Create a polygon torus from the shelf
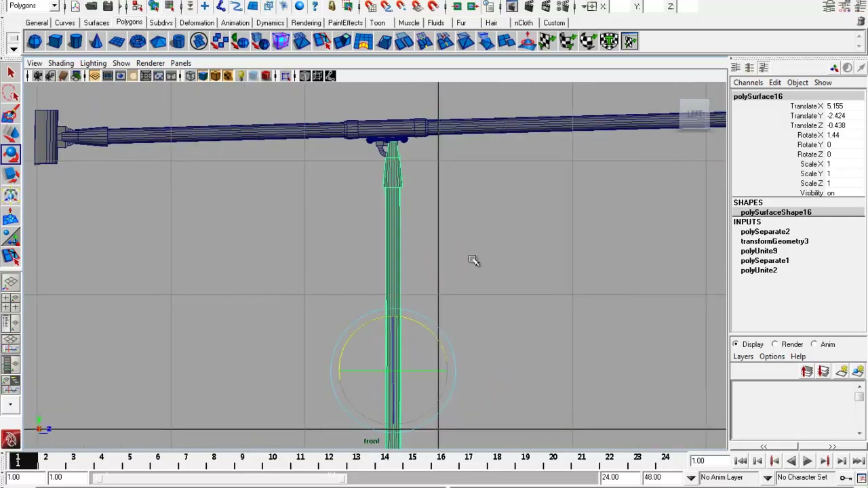Image resolution: width=868 pixels, height=488 pixels. (137, 42)
